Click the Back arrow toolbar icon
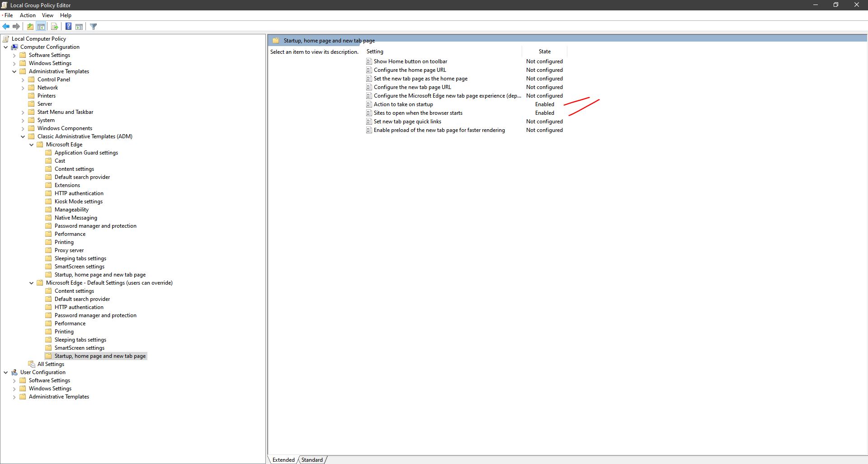 click(6, 27)
